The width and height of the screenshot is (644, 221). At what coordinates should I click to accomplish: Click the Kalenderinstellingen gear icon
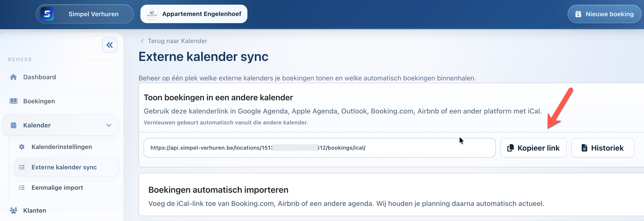pos(22,147)
